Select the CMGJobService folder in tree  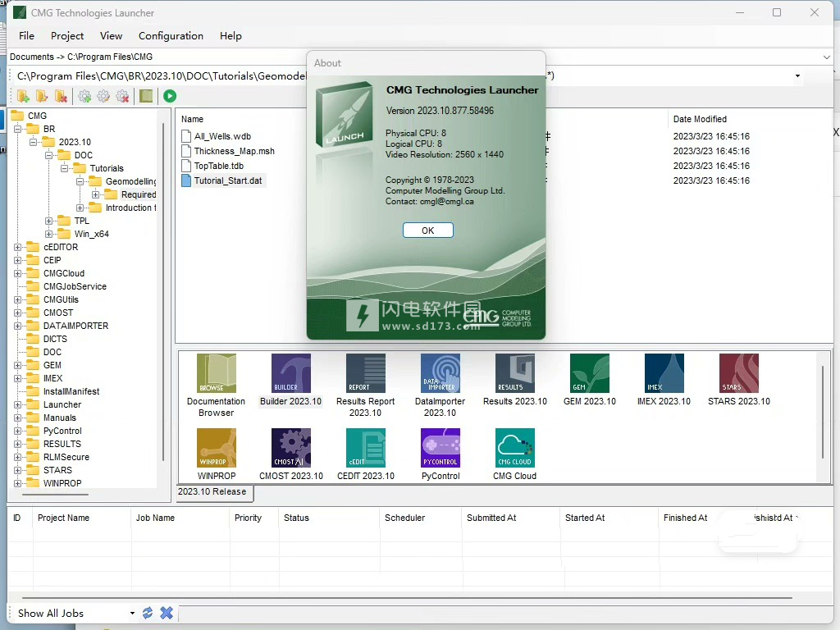(75, 286)
